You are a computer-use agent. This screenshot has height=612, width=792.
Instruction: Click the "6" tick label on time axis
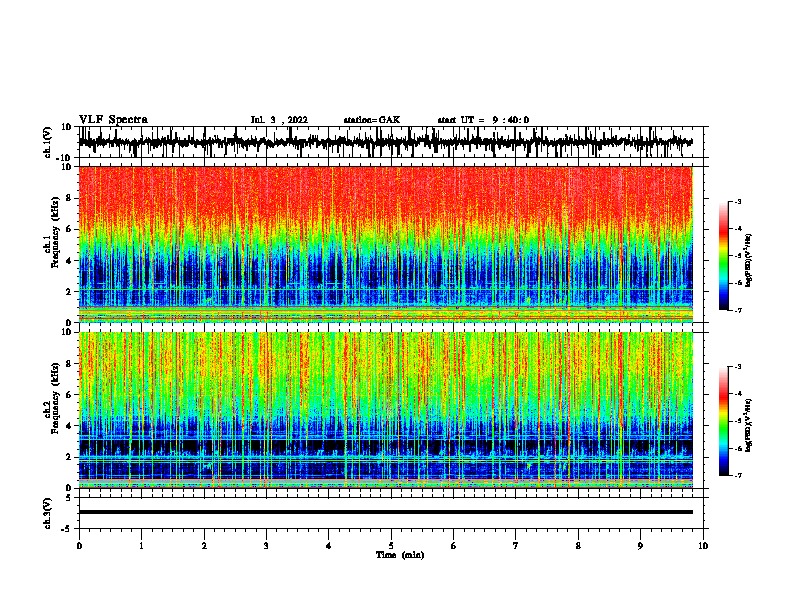tap(454, 546)
